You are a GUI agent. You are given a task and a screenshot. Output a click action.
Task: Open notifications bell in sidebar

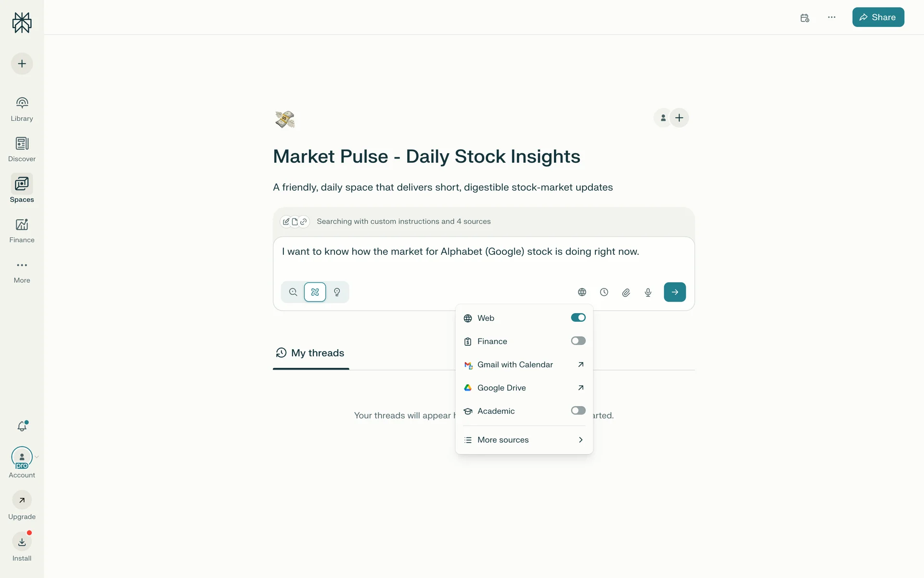click(x=22, y=426)
